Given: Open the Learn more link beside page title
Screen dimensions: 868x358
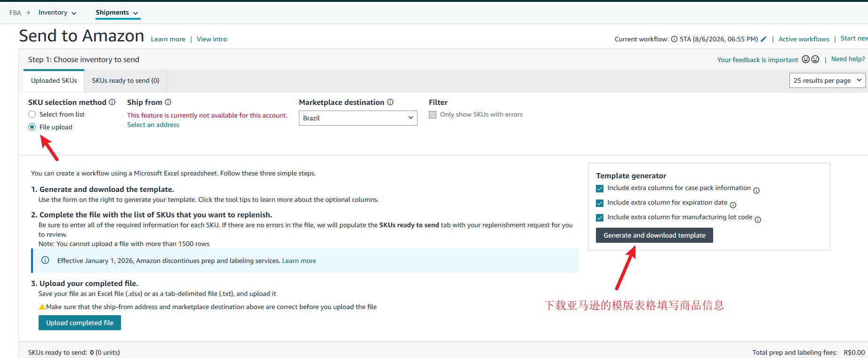Looking at the screenshot, I should coord(168,39).
